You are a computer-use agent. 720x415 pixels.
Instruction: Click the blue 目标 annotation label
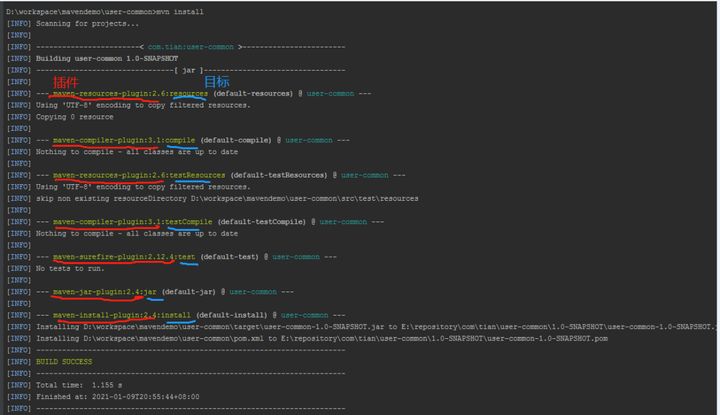pos(218,82)
